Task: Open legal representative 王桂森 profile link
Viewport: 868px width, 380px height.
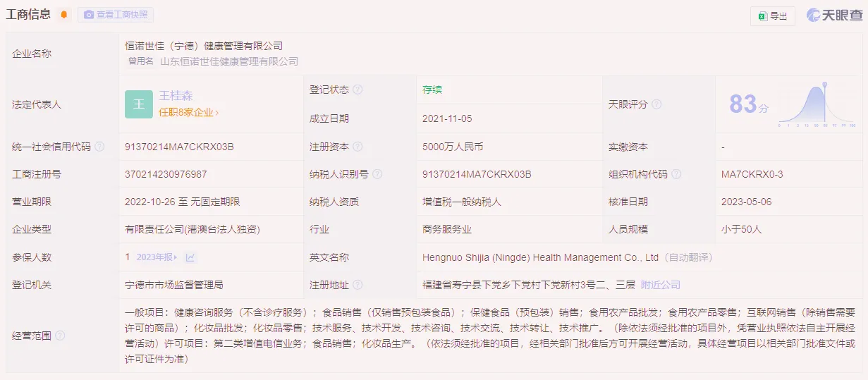Action: [176, 96]
